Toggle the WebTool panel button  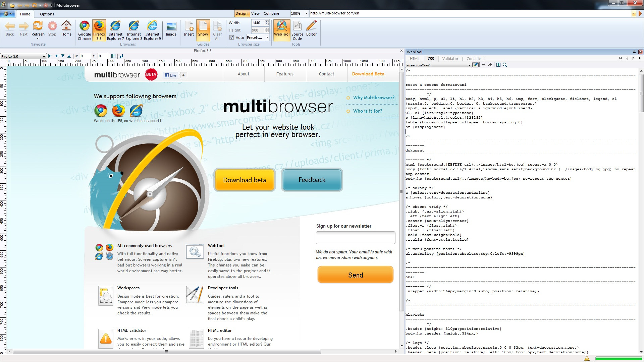click(282, 29)
